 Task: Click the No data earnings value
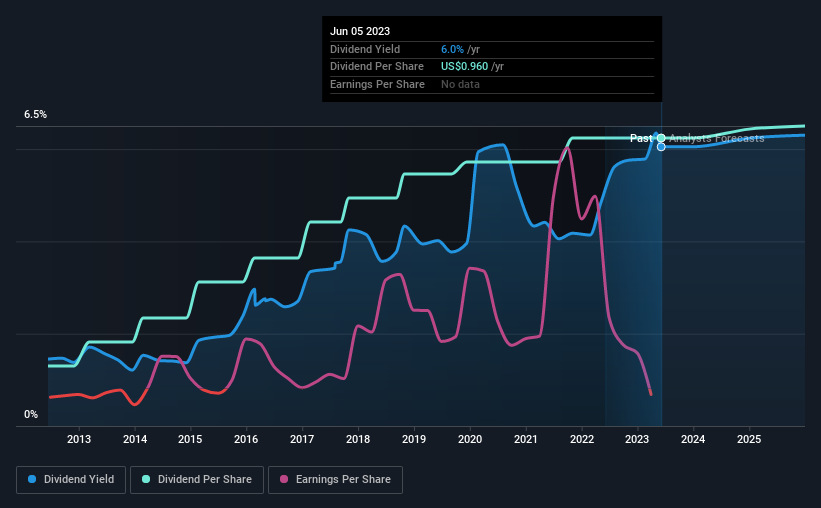[x=460, y=84]
